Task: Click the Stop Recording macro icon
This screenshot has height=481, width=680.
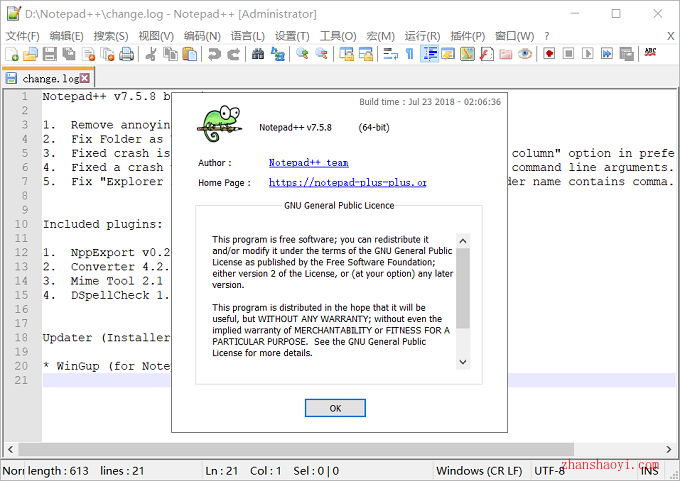Action: point(569,54)
